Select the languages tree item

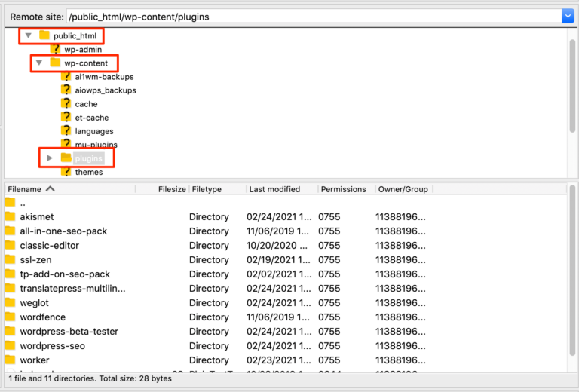coord(94,131)
